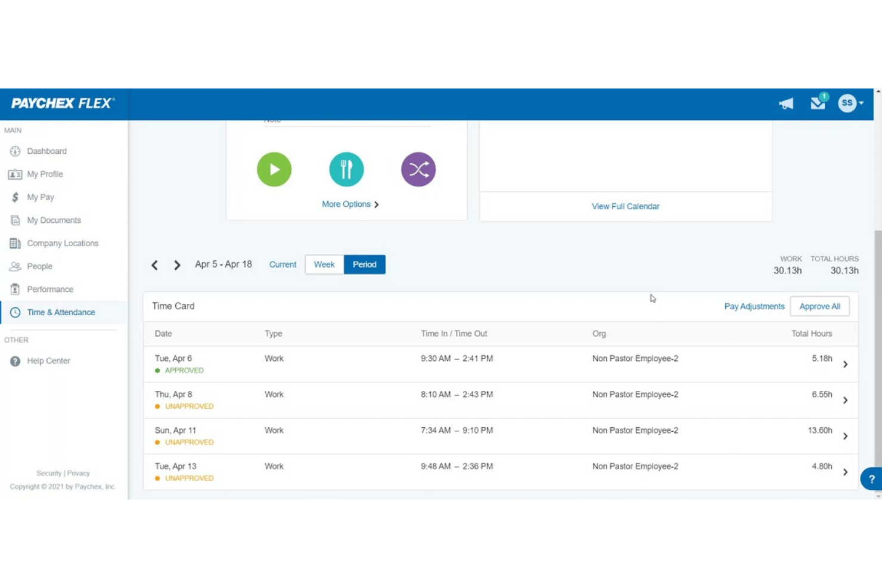Click the Time & Attendance clock icon

(15, 312)
